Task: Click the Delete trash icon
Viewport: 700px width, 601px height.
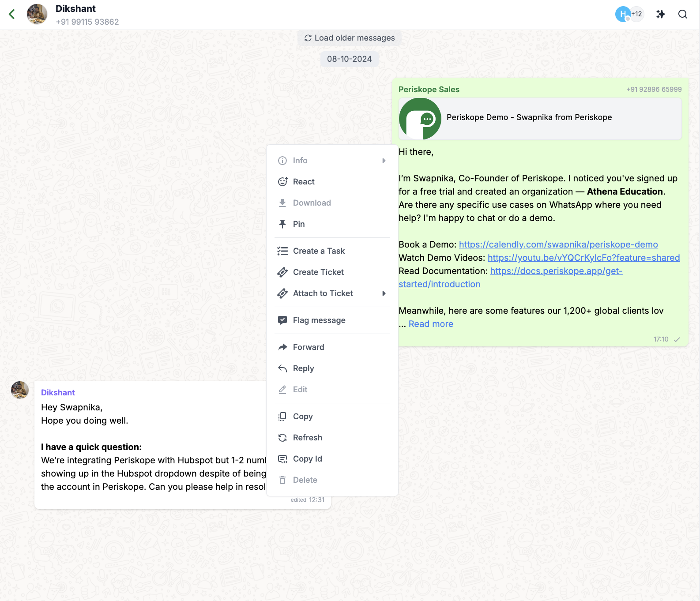Action: point(282,480)
